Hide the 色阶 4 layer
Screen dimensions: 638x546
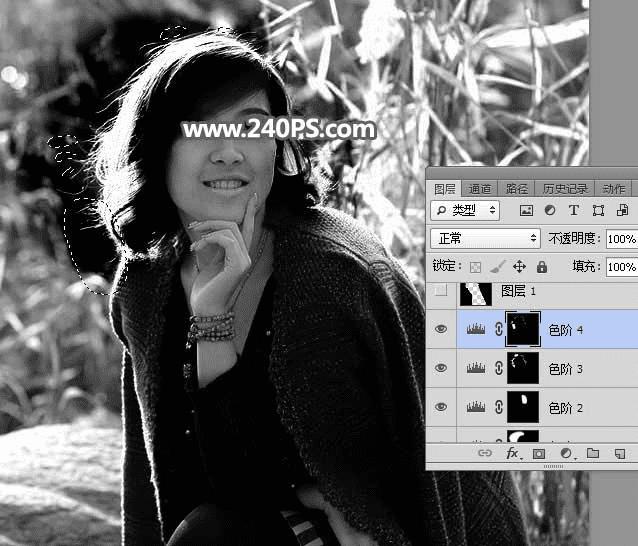coord(441,329)
